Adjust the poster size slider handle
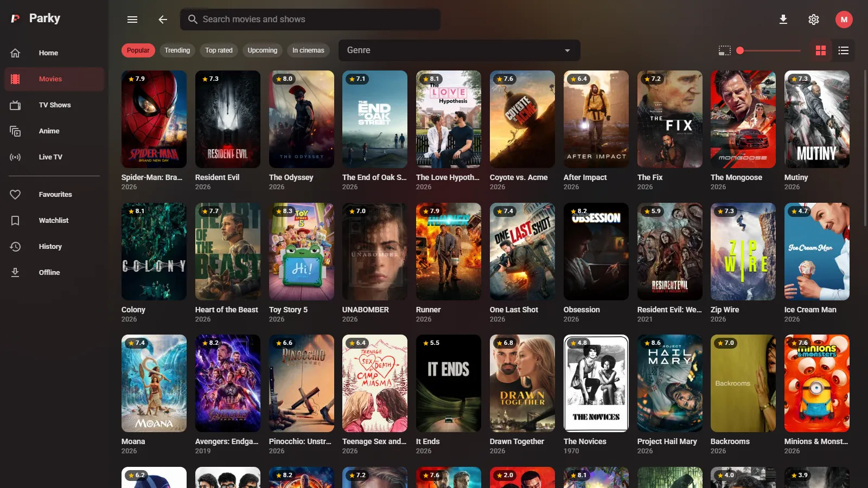This screenshot has height=488, width=868. click(740, 50)
